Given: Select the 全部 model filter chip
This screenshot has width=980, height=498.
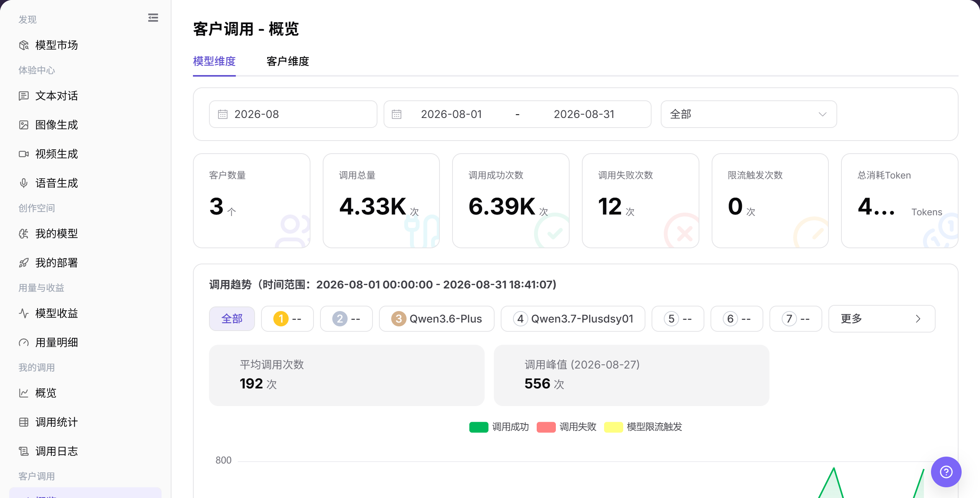Looking at the screenshot, I should coord(232,319).
